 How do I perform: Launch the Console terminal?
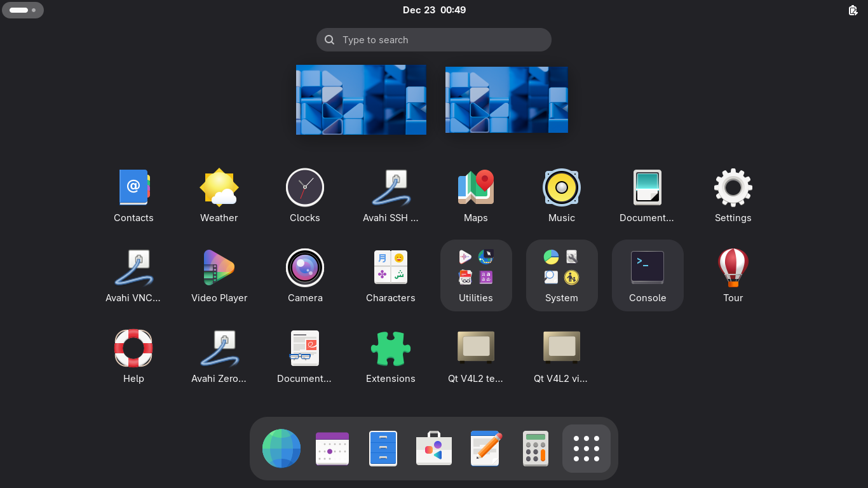click(x=648, y=274)
